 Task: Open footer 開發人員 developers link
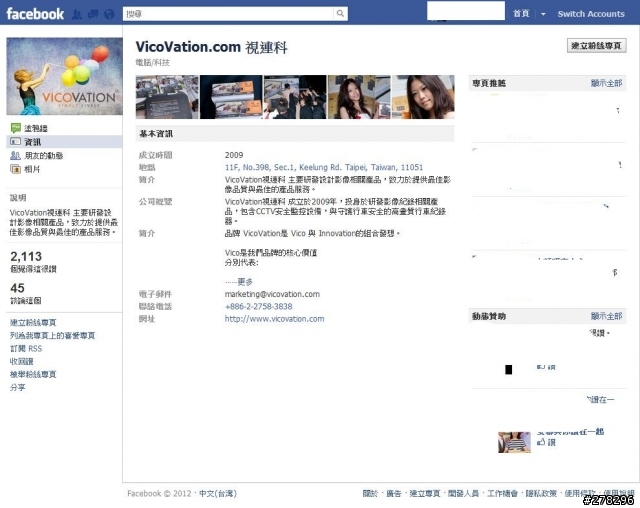[x=463, y=493]
